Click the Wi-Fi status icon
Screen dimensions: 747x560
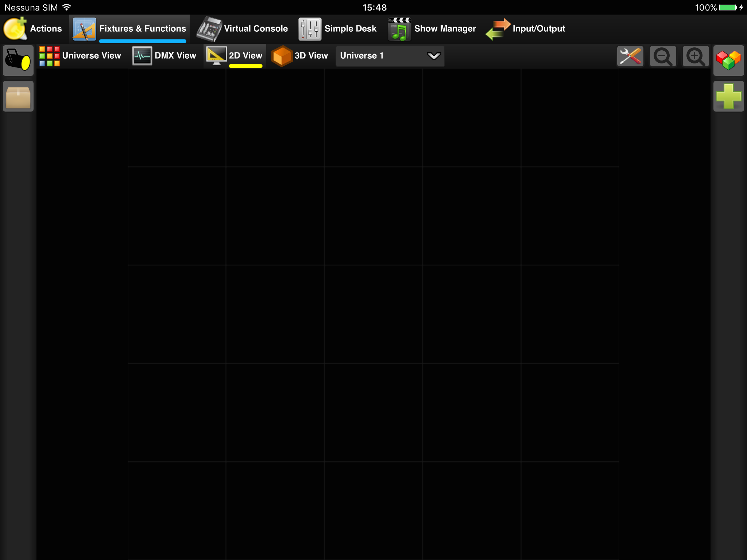[x=66, y=7]
